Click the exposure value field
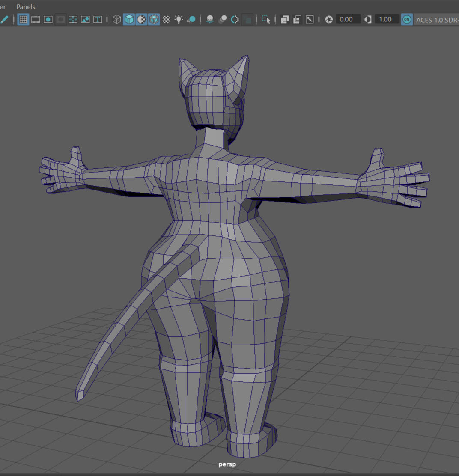This screenshot has height=476, width=459. (348, 19)
